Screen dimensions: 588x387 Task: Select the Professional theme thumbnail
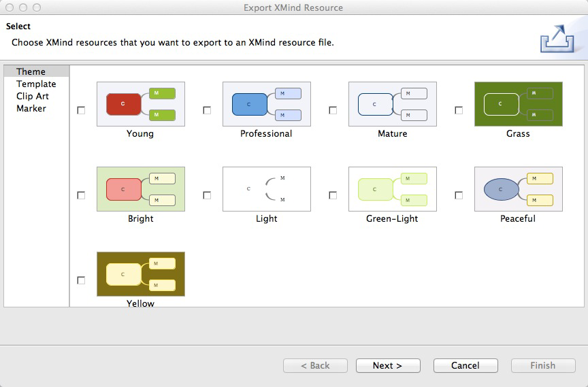click(267, 104)
